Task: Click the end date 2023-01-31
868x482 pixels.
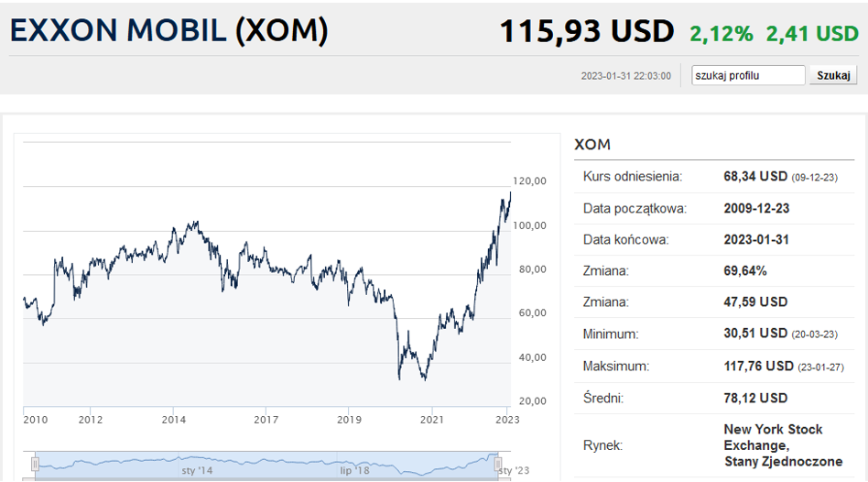Action: (756, 240)
